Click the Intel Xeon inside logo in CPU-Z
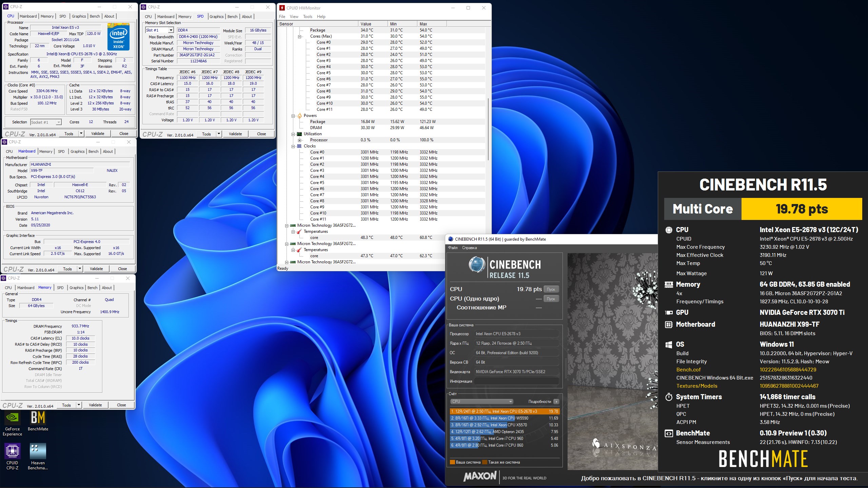The height and width of the screenshot is (488, 868). (x=118, y=37)
